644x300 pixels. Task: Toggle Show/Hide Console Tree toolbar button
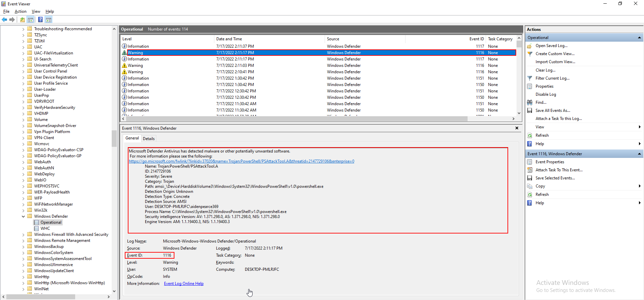click(x=31, y=19)
